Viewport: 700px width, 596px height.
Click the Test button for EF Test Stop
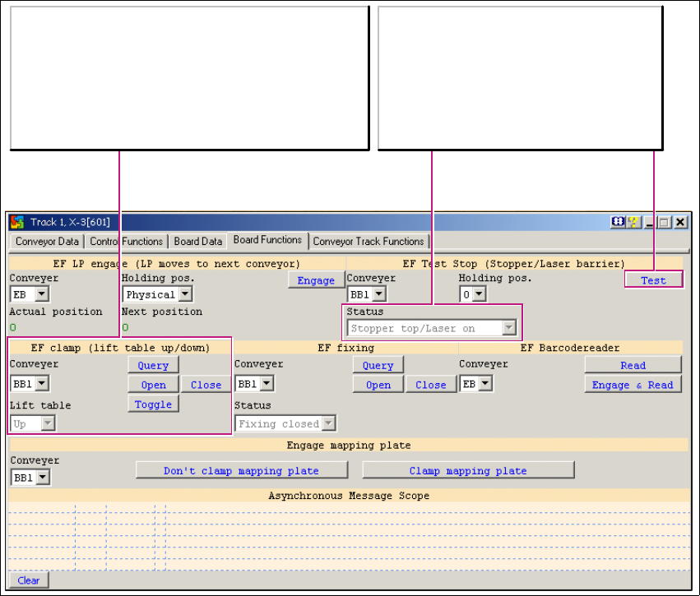pyautogui.click(x=653, y=280)
